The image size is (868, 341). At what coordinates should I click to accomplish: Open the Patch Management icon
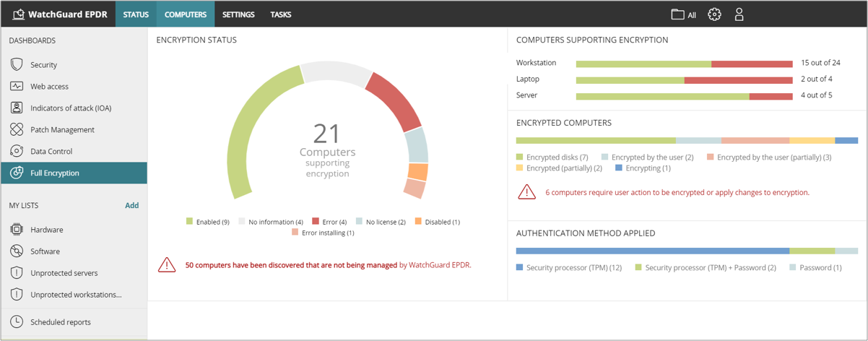click(17, 129)
